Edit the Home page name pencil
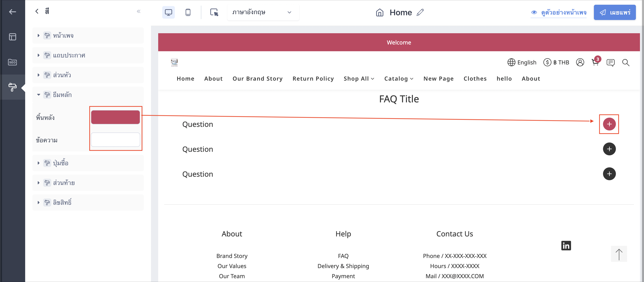Viewport: 644px width, 282px height. (420, 12)
